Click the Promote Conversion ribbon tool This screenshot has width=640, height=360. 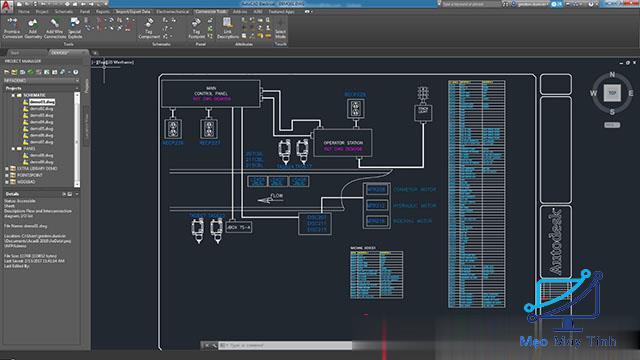pos(12,28)
